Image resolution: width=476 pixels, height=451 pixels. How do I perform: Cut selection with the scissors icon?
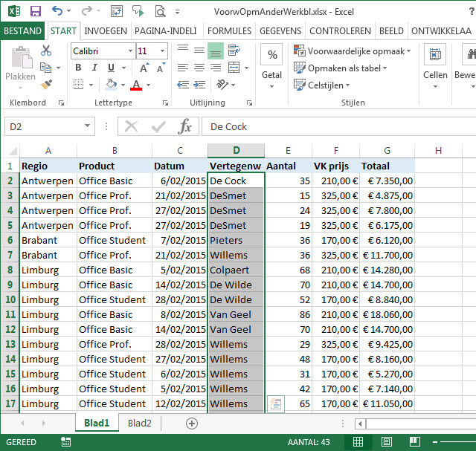point(46,51)
